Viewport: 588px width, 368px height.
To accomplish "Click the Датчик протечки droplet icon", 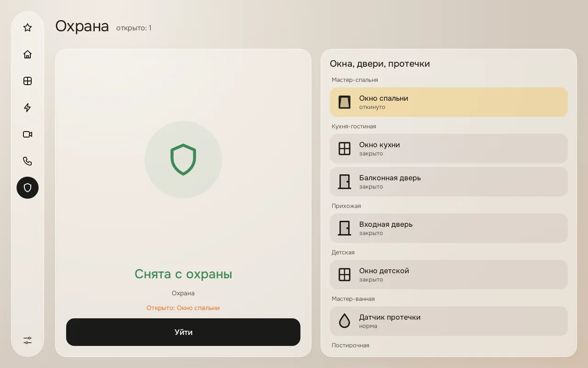I will pyautogui.click(x=345, y=321).
